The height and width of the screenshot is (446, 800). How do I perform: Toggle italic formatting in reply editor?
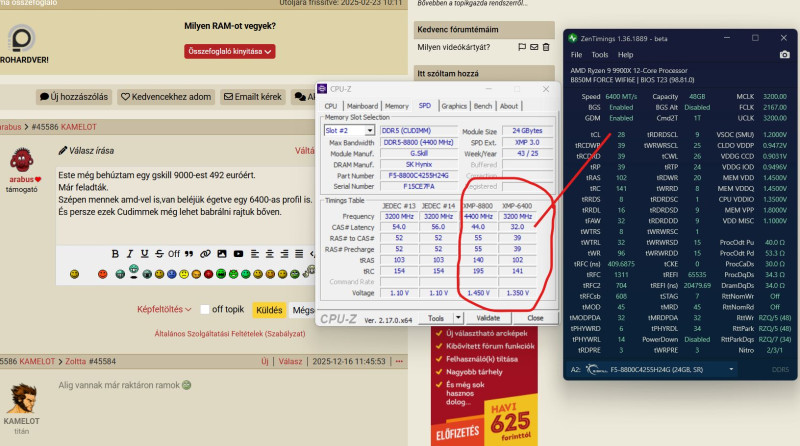point(130,254)
